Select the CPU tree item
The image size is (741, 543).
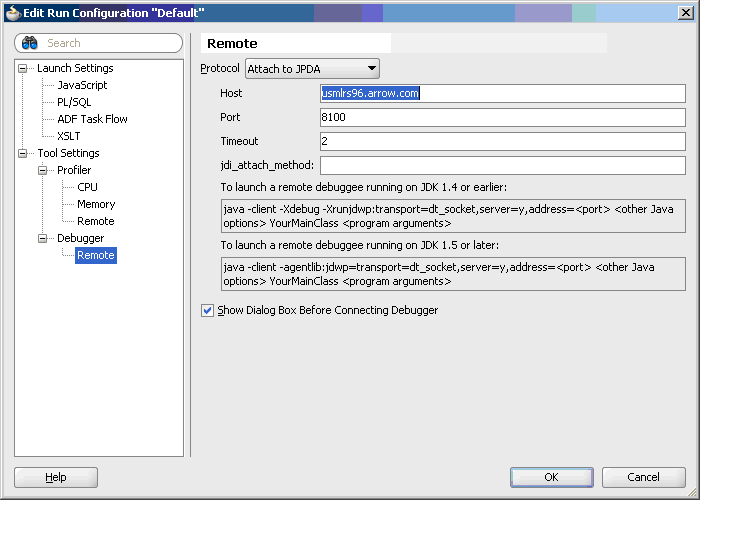pos(87,187)
